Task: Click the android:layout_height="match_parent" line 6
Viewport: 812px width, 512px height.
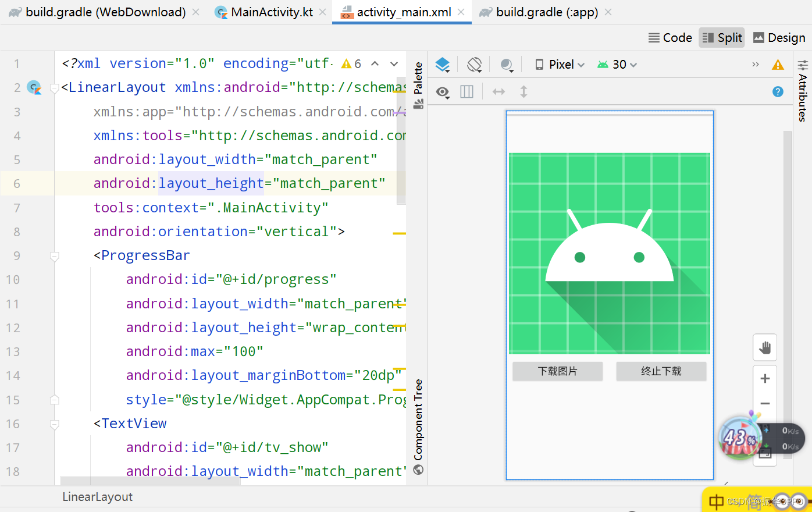Action: pyautogui.click(x=239, y=184)
